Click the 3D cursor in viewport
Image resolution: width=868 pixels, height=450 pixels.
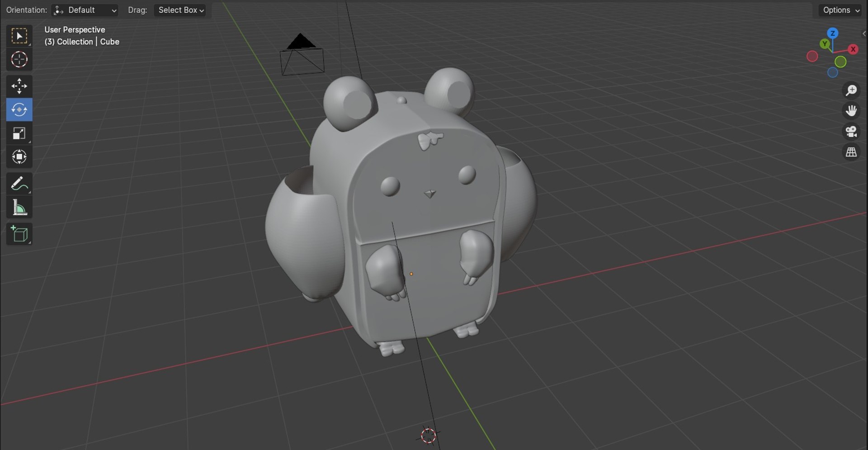pos(428,436)
